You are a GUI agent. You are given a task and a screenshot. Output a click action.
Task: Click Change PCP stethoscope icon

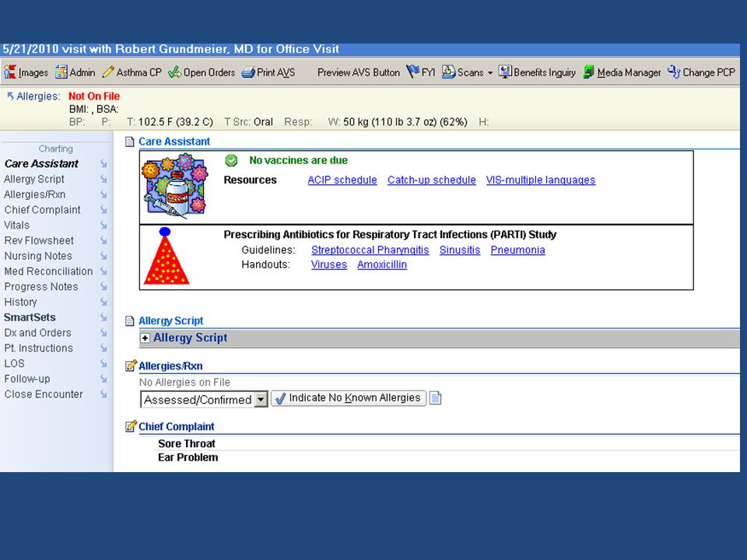pyautogui.click(x=674, y=72)
